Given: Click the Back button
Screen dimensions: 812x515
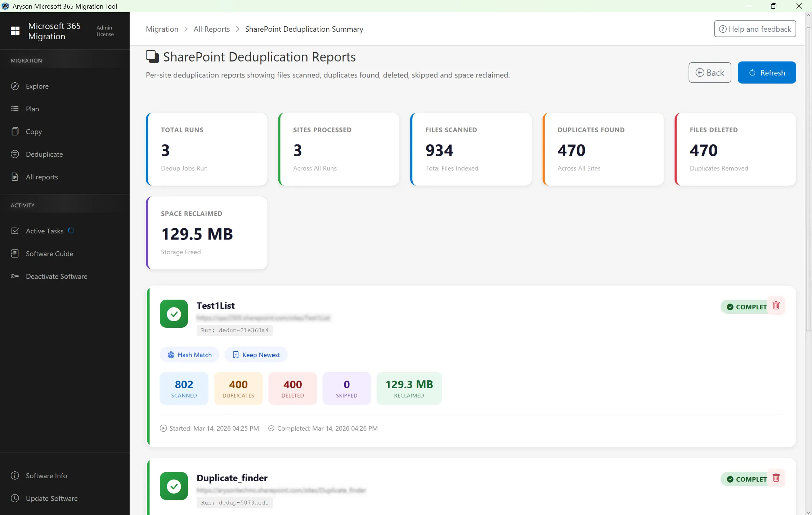Looking at the screenshot, I should pyautogui.click(x=709, y=73).
